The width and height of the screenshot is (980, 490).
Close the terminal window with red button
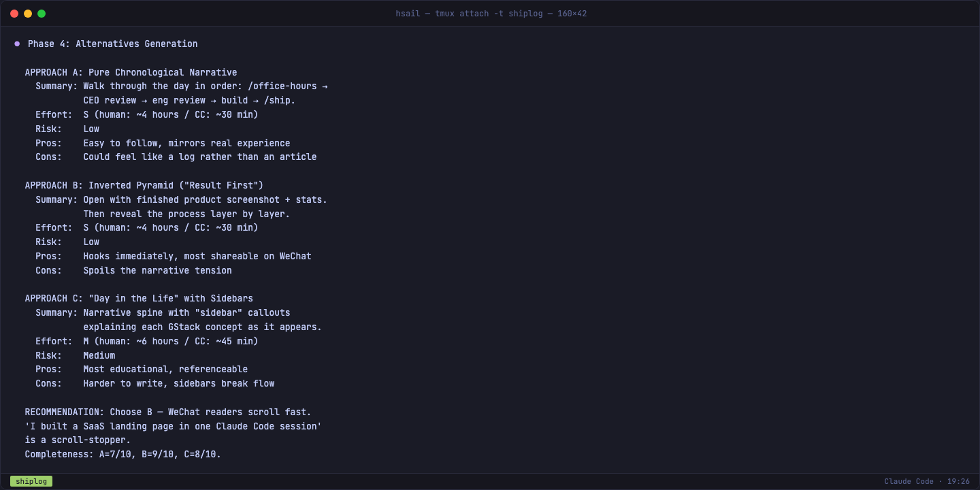click(14, 14)
